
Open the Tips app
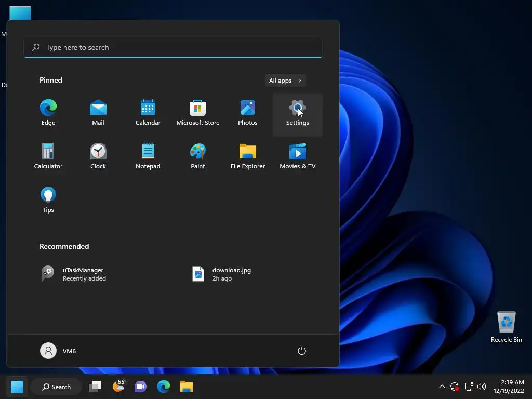click(48, 201)
